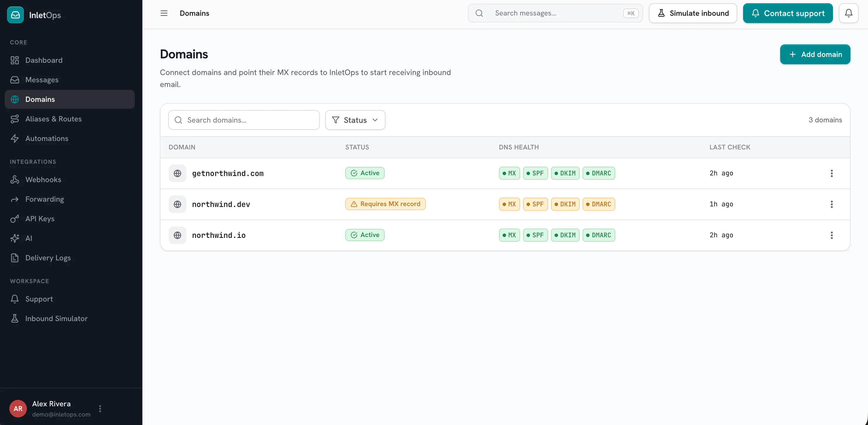
Task: Click the SPF warning badge for northwind.dev
Action: click(536, 204)
